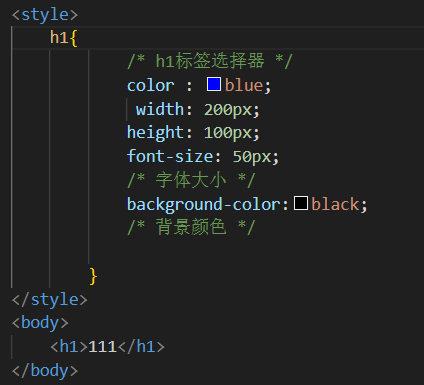Click the comment 'h1标签选择器'
Viewport: 424px width, 385px height.
[210, 61]
